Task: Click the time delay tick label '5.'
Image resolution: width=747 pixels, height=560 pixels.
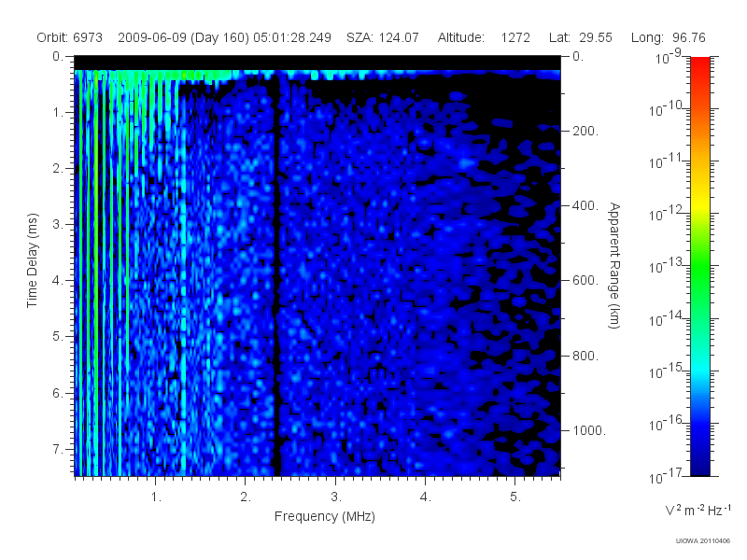Action: point(58,337)
